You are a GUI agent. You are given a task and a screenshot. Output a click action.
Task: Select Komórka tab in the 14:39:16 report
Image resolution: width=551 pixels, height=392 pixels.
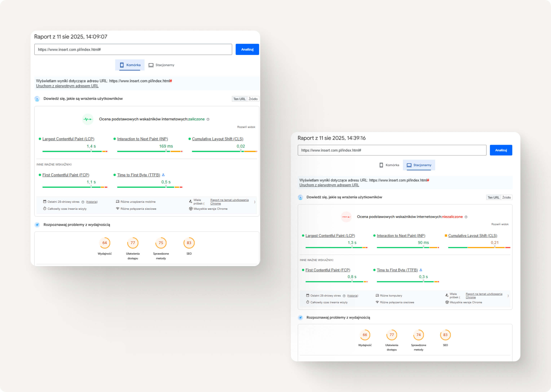(x=389, y=165)
